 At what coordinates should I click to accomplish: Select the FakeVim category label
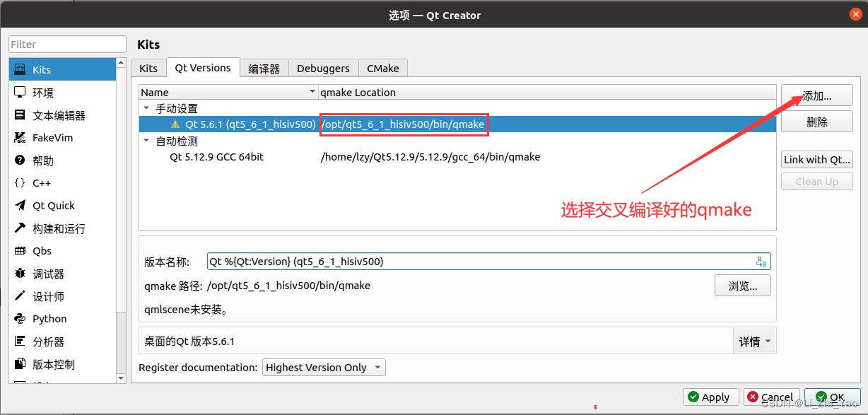53,138
